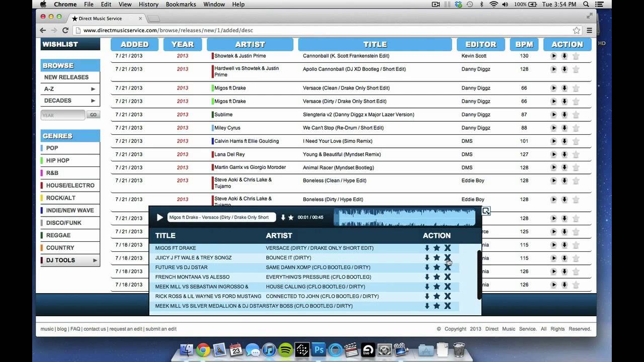Image resolution: width=644 pixels, height=362 pixels.
Task: Star the Versace Clean Drake Only track
Action: pos(576,88)
